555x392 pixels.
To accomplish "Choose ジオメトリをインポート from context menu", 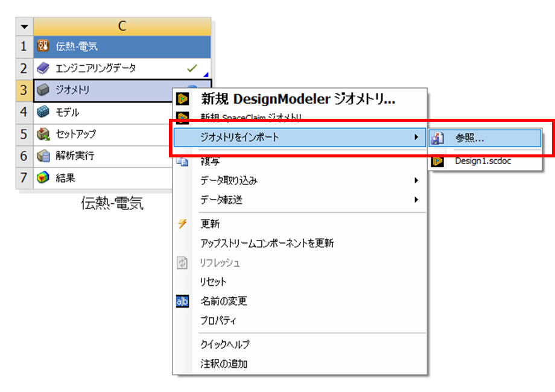I will tap(300, 138).
